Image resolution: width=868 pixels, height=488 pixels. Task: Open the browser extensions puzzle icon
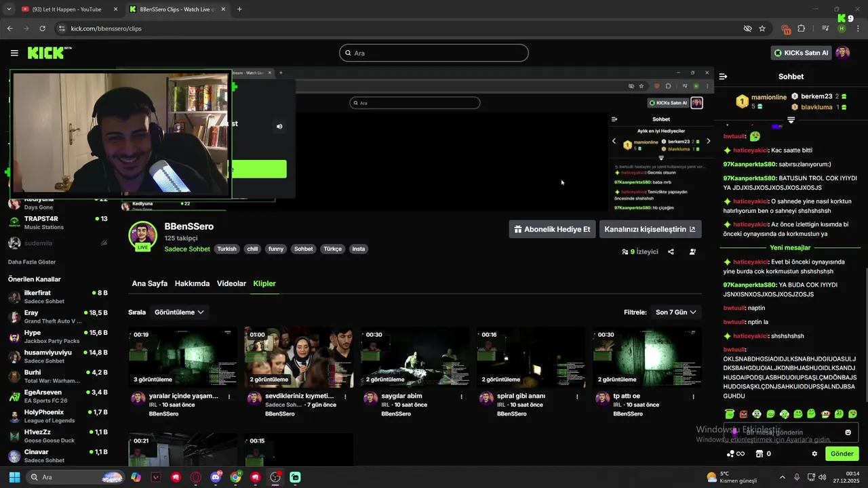[802, 28]
